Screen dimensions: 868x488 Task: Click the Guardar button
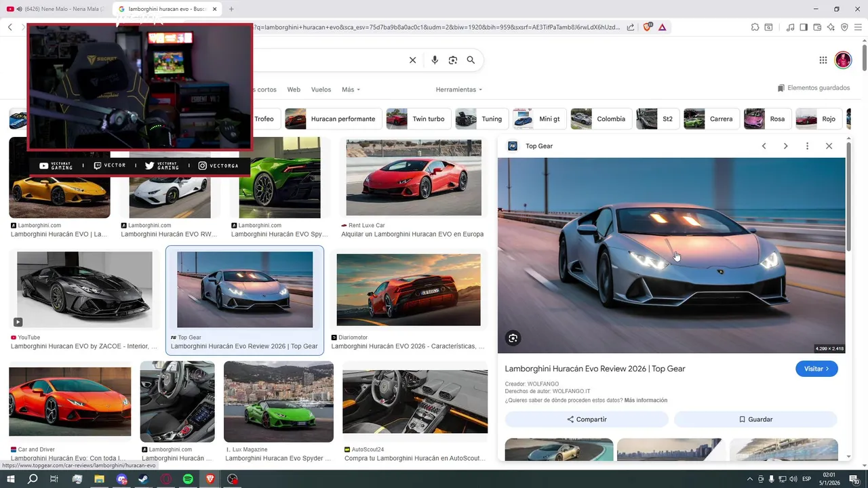[x=755, y=420]
